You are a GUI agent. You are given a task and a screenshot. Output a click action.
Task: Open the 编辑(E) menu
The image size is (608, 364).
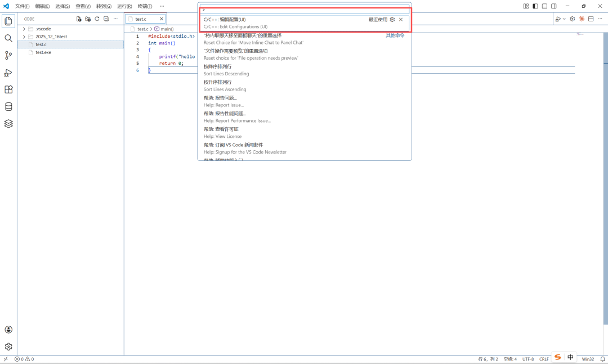(42, 6)
